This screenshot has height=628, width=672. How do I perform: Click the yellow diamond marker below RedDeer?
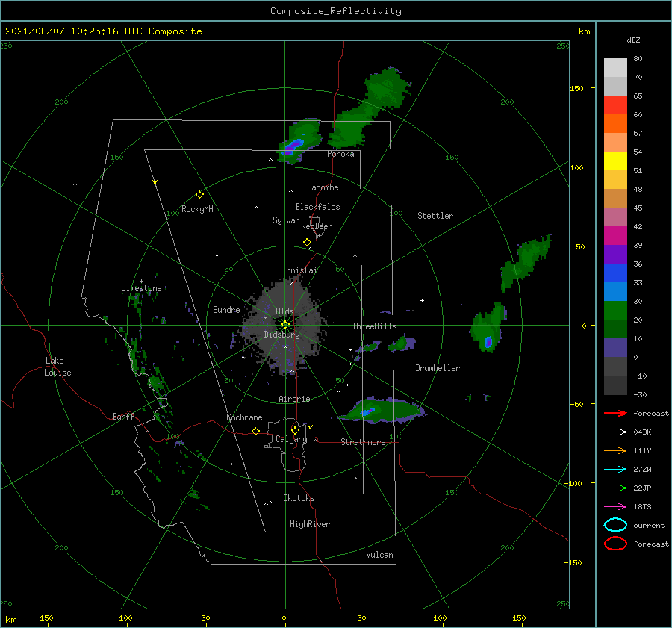pyautogui.click(x=307, y=243)
